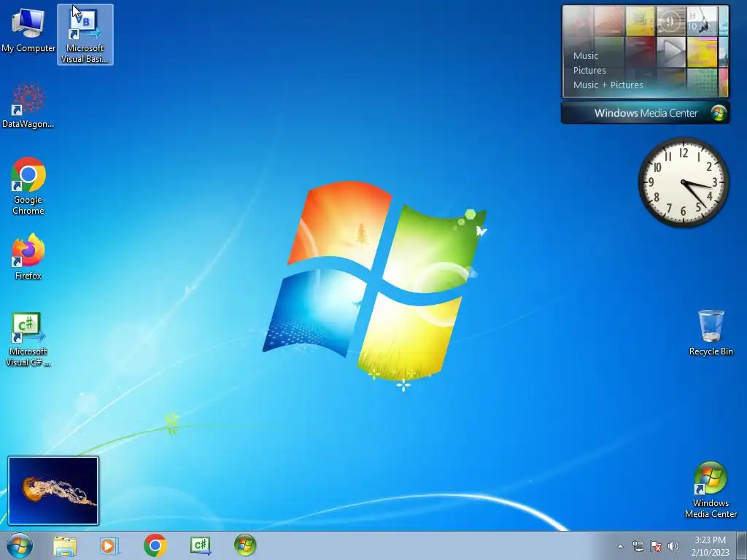The width and height of the screenshot is (747, 560).
Task: Click the Windows Media Center gadget bar
Action: pyautogui.click(x=646, y=113)
